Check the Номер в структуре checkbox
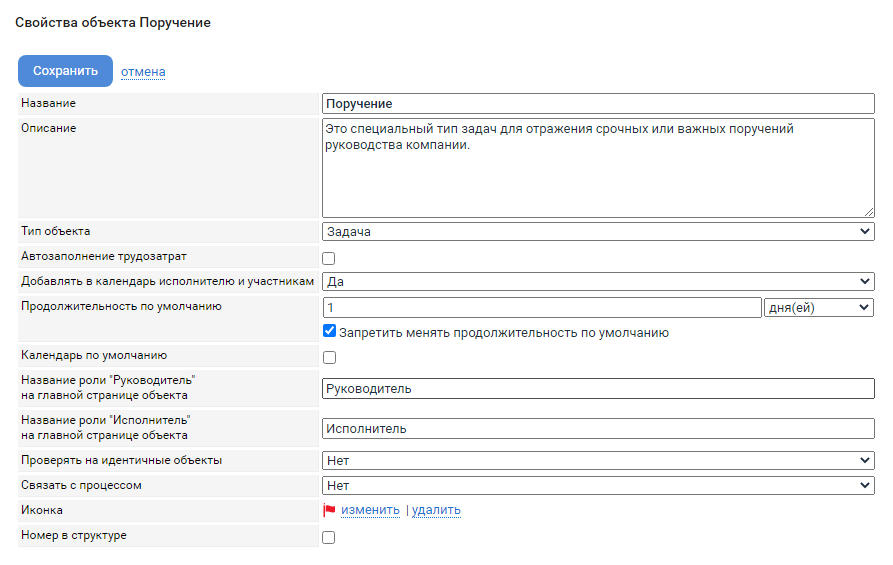Viewport: 893px width, 565px height. (x=329, y=538)
